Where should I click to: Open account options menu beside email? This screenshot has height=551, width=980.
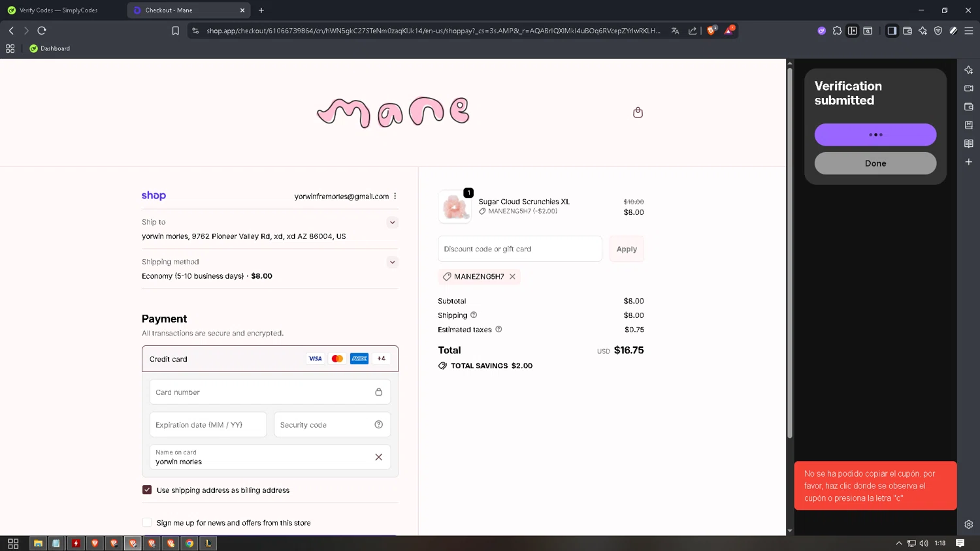pos(395,197)
